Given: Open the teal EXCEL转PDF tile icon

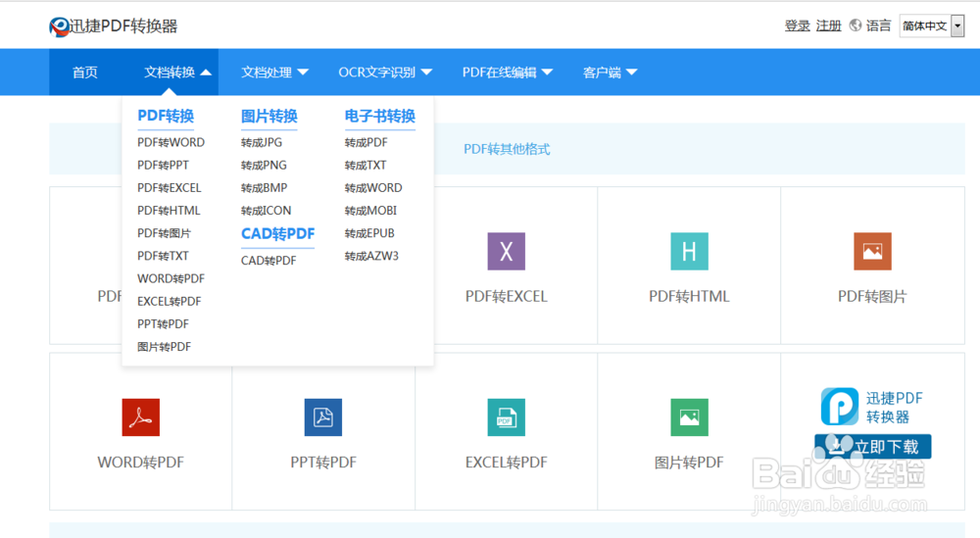Looking at the screenshot, I should point(507,417).
